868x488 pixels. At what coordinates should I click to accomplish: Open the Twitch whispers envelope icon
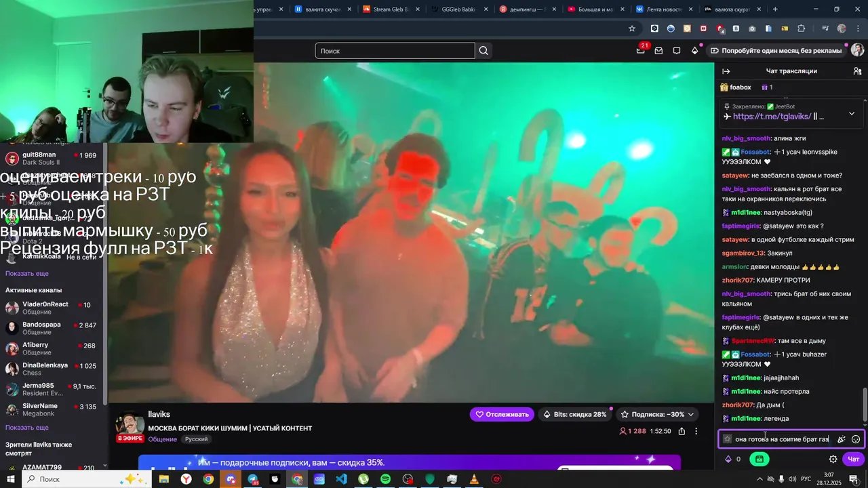(658, 51)
